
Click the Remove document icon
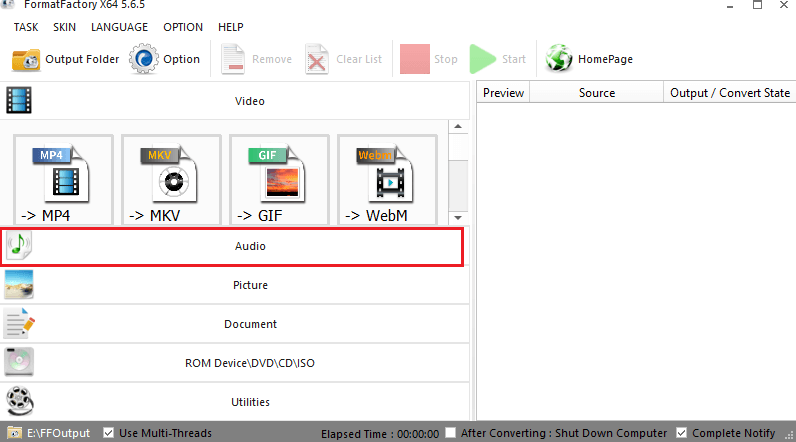[233, 59]
